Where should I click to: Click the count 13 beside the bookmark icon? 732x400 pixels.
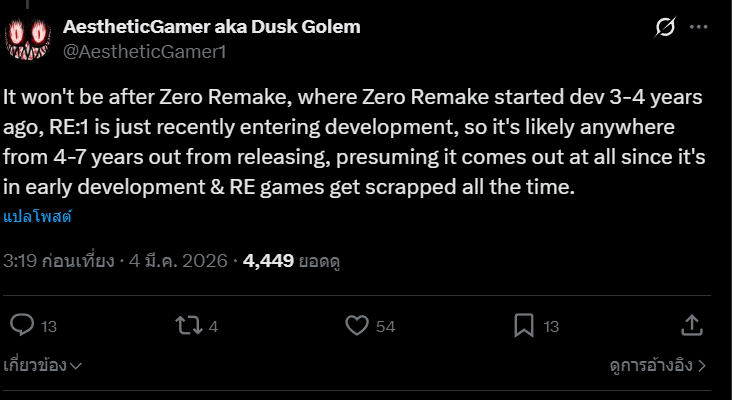tap(552, 326)
